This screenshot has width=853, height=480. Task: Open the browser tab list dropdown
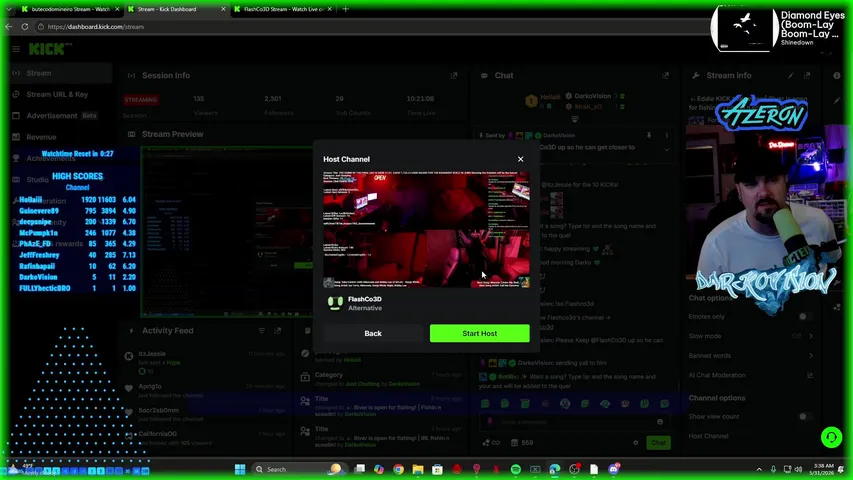click(x=8, y=9)
